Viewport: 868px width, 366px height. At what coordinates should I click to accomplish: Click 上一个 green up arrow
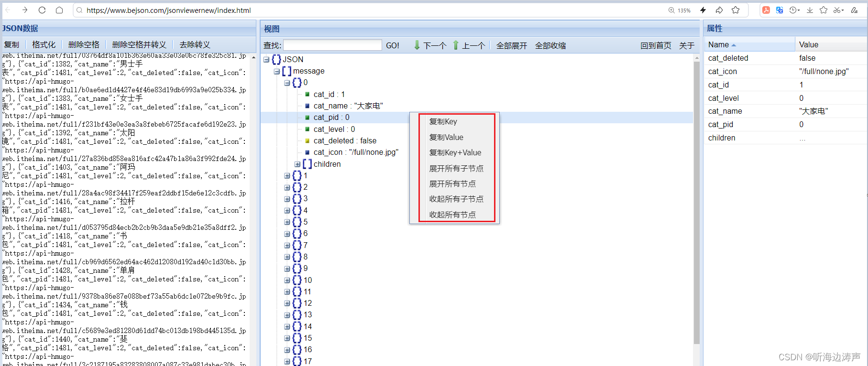469,45
